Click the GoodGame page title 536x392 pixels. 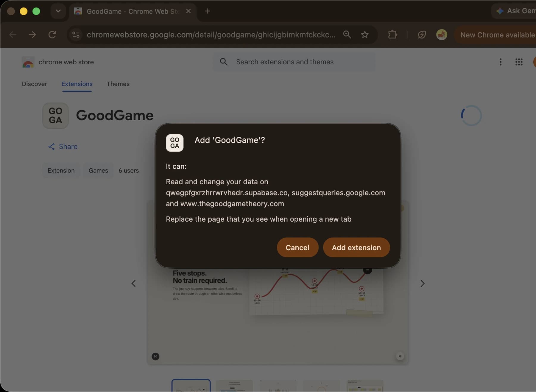point(115,116)
